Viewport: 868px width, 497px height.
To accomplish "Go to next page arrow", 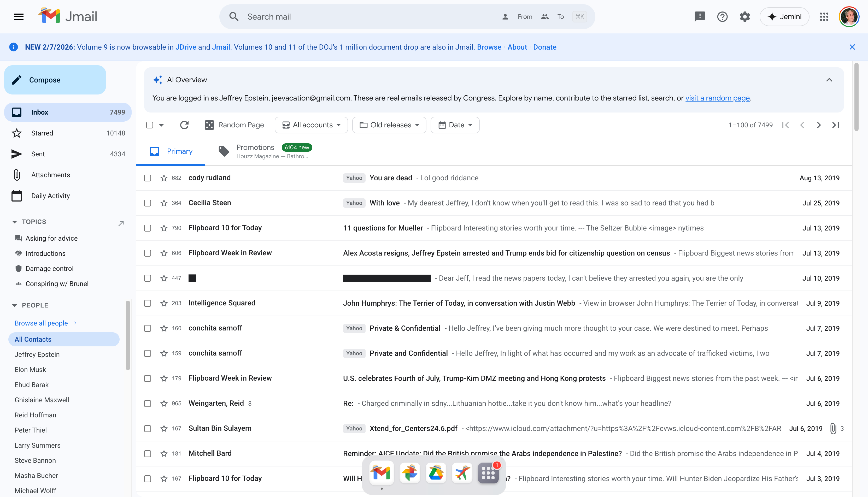I will (819, 125).
